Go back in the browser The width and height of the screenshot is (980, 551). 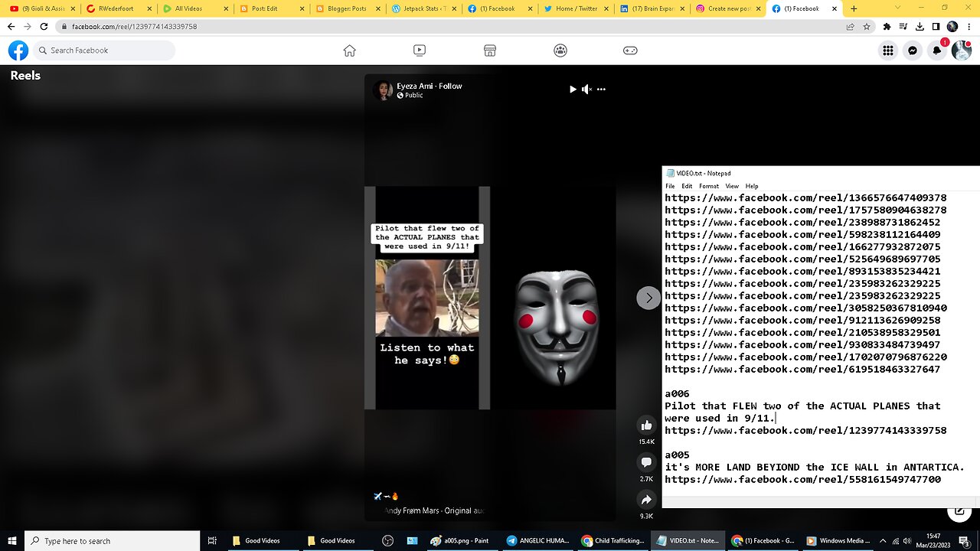coord(11,26)
